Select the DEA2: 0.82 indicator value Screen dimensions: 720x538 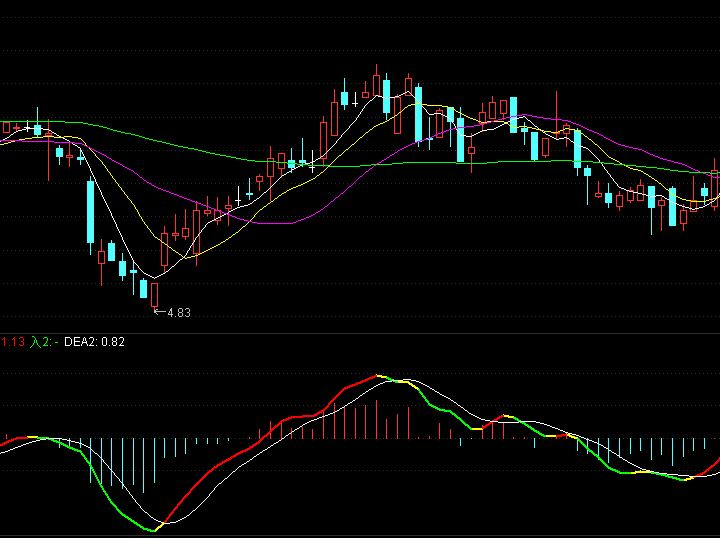click(x=94, y=342)
